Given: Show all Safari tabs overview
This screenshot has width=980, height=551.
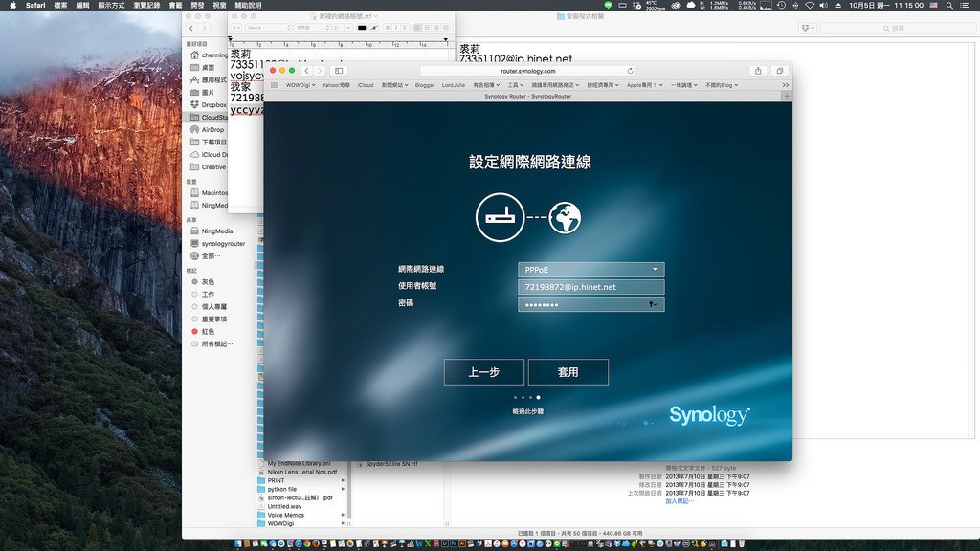Looking at the screenshot, I should tap(779, 71).
